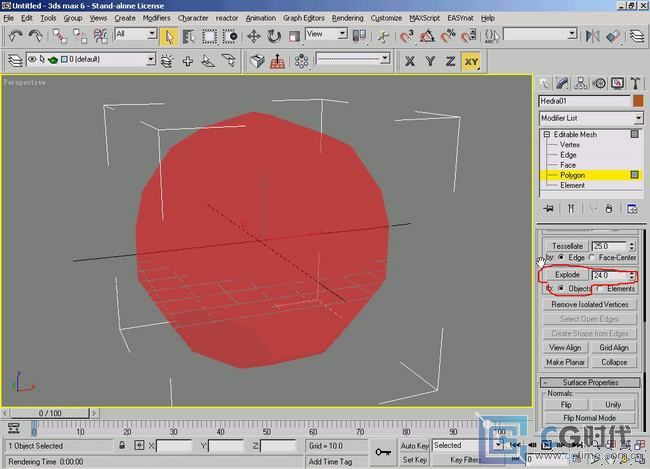Open the Graph Editors menu
The width and height of the screenshot is (650, 469).
[304, 18]
